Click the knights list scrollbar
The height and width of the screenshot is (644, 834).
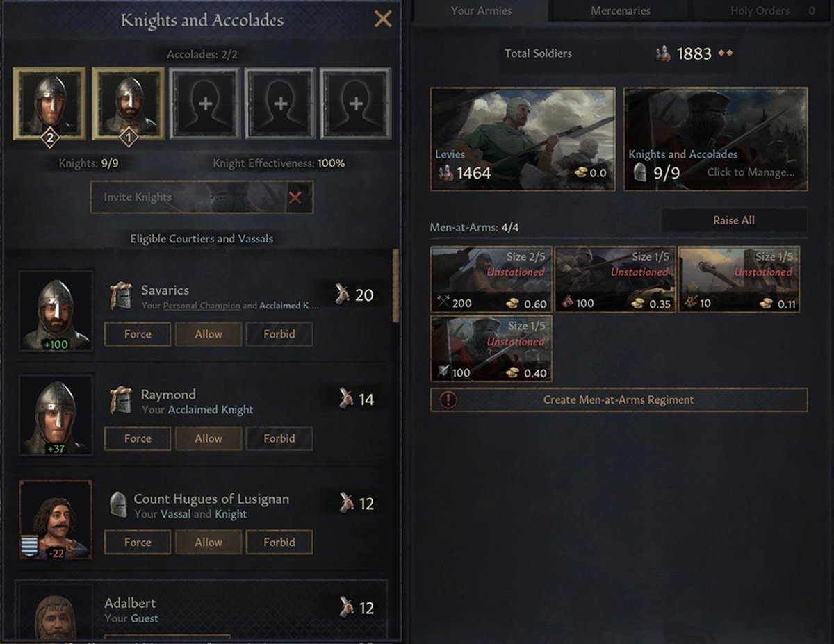(396, 286)
